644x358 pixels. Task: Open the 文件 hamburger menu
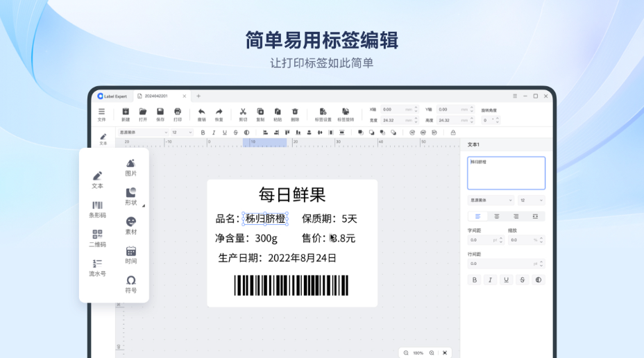click(101, 114)
